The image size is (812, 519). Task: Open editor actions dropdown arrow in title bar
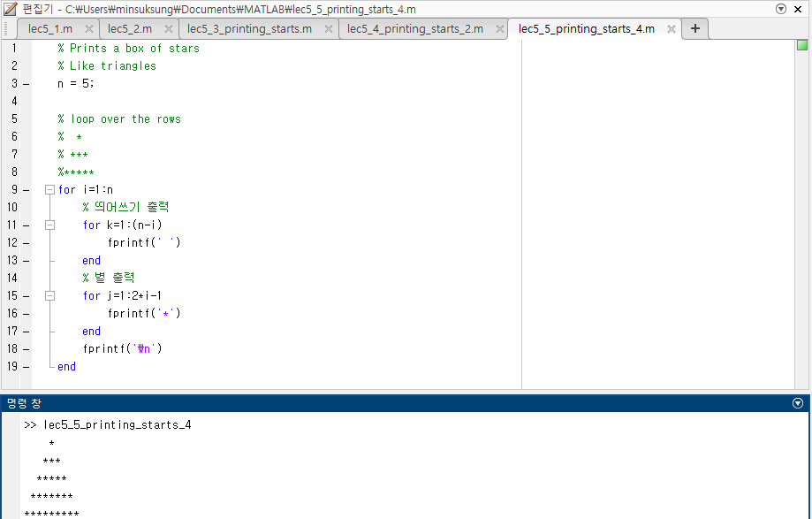[781, 9]
